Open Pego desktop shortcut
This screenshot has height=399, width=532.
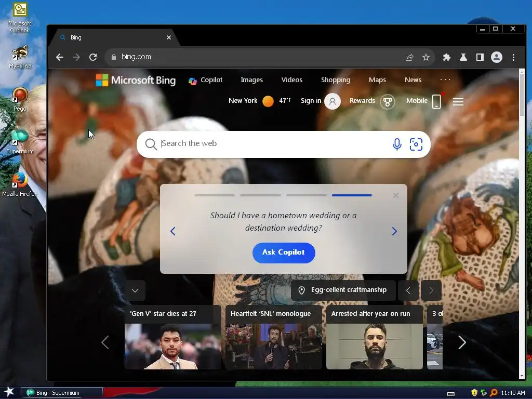(x=20, y=99)
